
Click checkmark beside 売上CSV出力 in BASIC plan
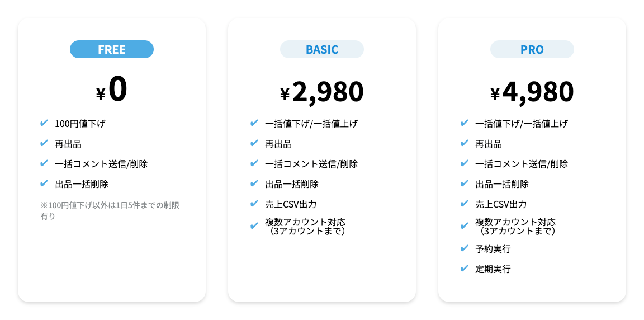[254, 204]
